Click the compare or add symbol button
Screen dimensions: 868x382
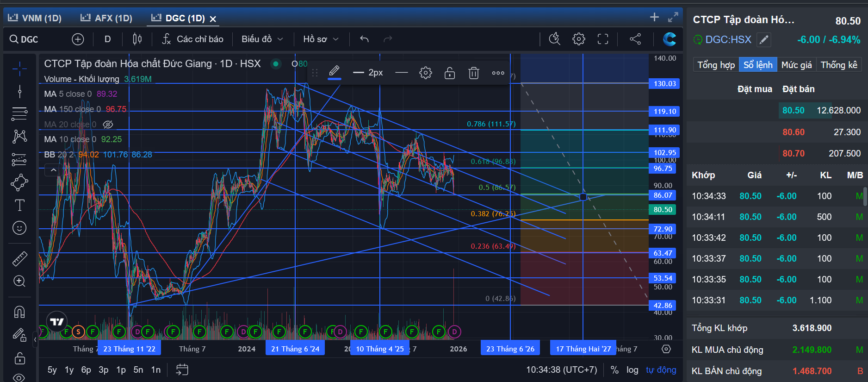78,39
